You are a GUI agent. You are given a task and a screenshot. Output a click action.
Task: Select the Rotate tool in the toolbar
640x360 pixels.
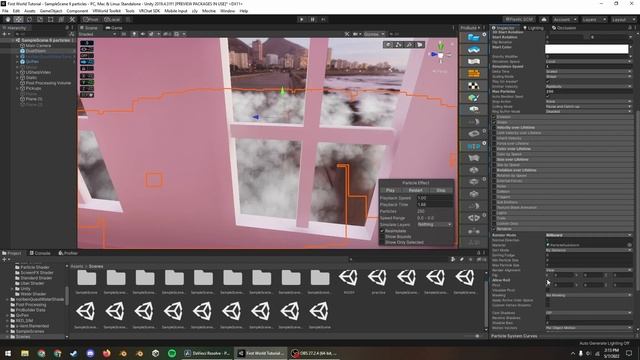(x=29, y=19)
